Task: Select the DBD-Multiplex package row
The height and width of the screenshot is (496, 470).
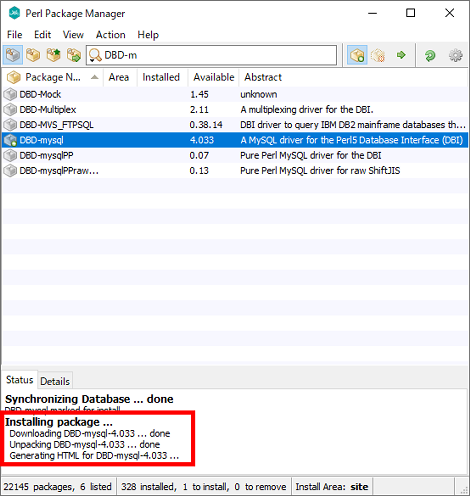Action: click(x=235, y=110)
